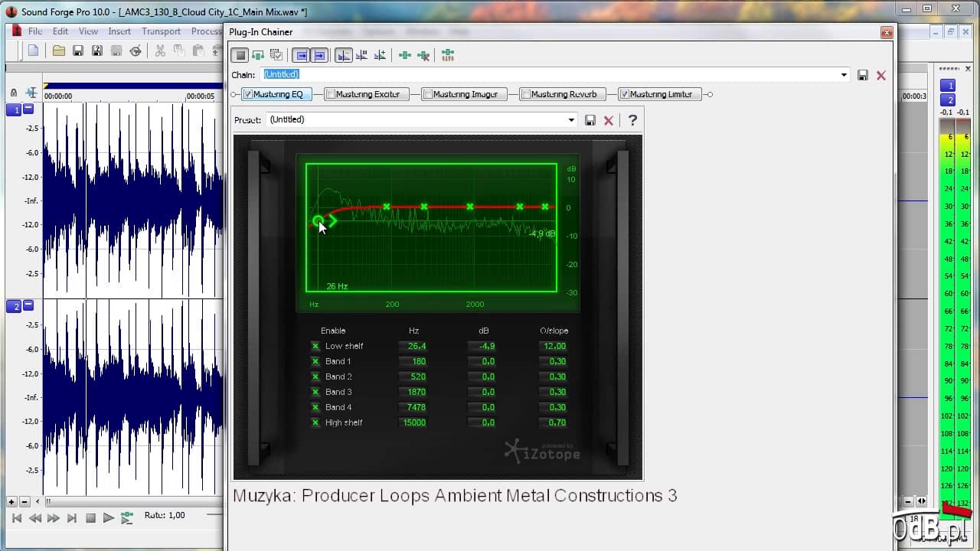Open the Transport menu

(161, 31)
